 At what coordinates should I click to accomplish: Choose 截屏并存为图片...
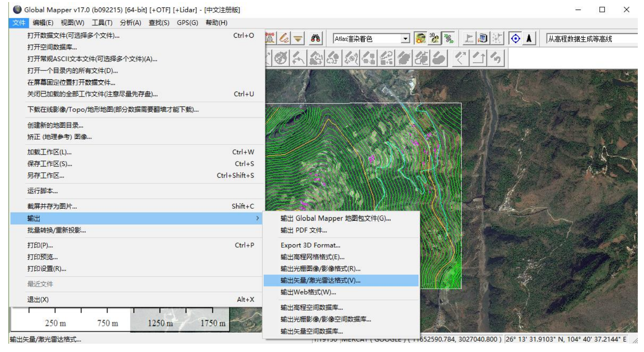pos(137,206)
